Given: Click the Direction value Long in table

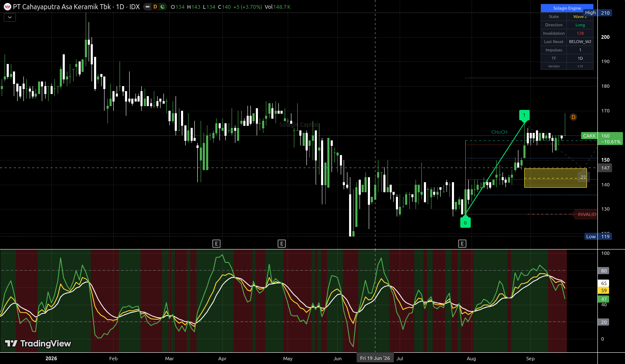Looking at the screenshot, I should tap(580, 25).
